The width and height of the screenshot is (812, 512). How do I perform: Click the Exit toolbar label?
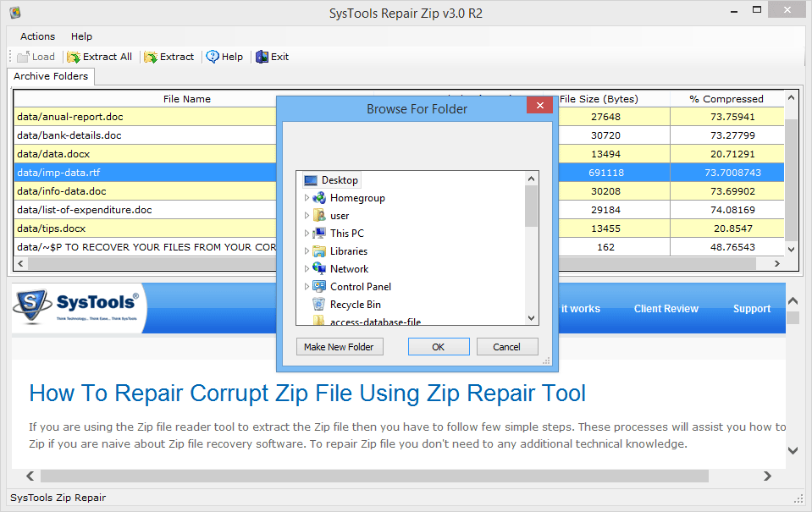[279, 57]
